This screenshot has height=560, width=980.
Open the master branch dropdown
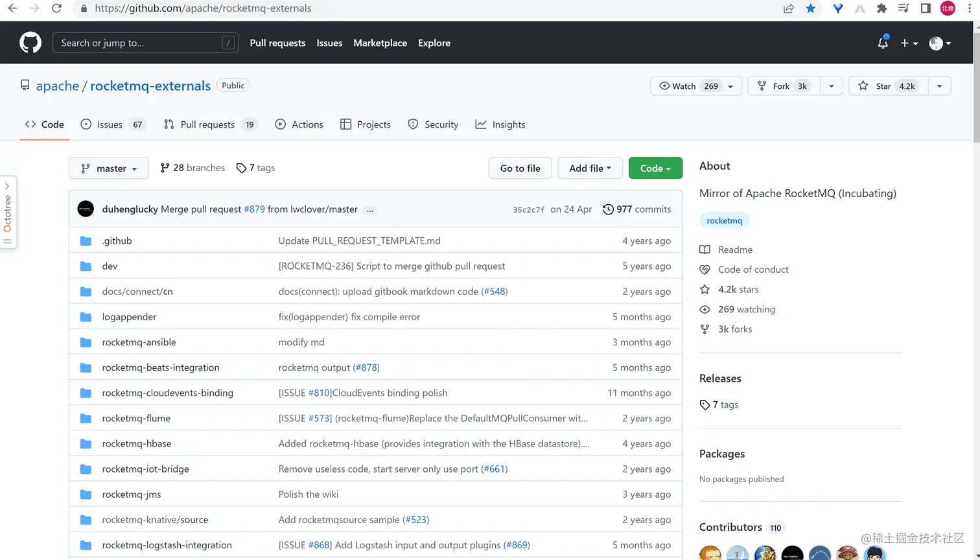[108, 168]
